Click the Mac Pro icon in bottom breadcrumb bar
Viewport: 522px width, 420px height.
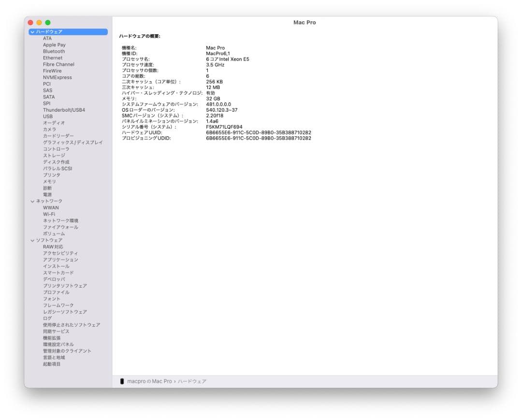tap(123, 381)
